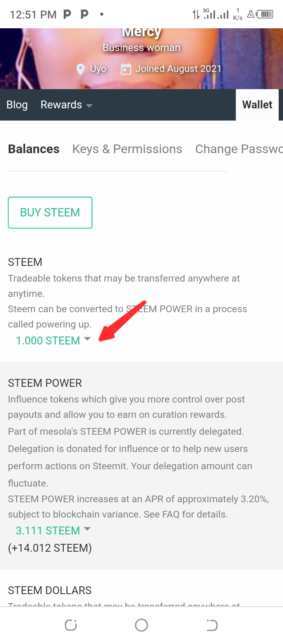Screen dimensions: 283x644
Task: Open the 1.000 STEEM balance dropdown
Action: 53,340
